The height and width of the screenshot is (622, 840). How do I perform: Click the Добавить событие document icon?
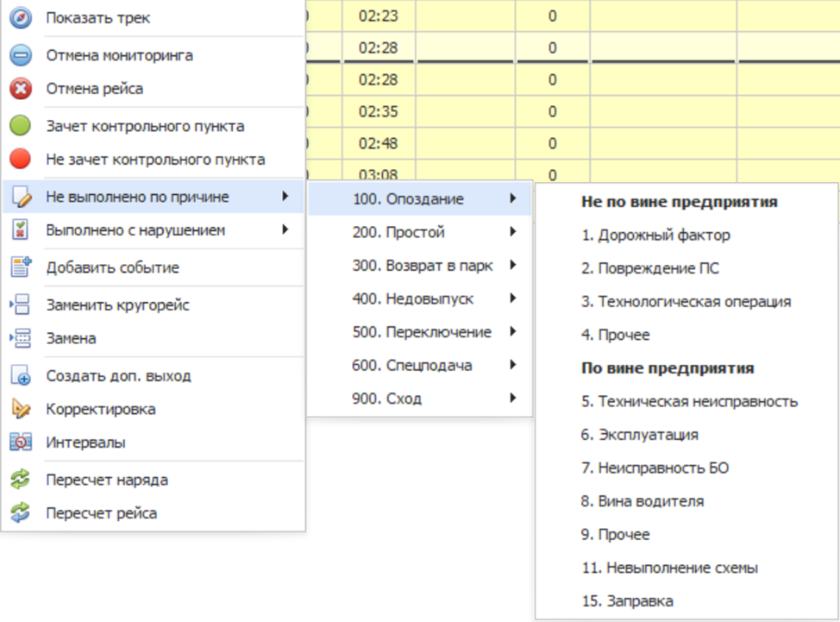(x=21, y=267)
